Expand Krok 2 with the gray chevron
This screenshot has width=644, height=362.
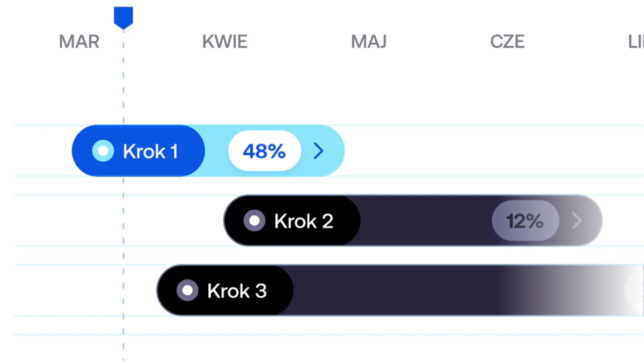[577, 221]
